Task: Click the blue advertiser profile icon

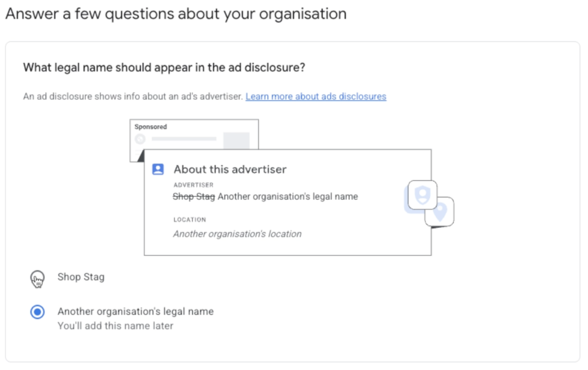Action: 158,169
